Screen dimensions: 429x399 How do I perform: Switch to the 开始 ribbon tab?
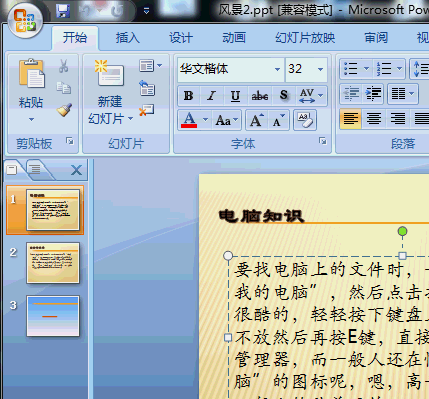click(75, 38)
